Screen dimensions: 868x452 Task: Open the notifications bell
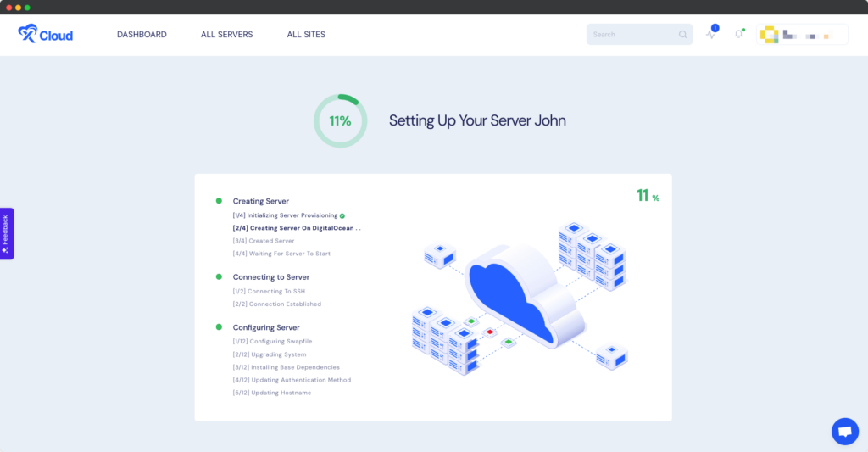pos(739,35)
